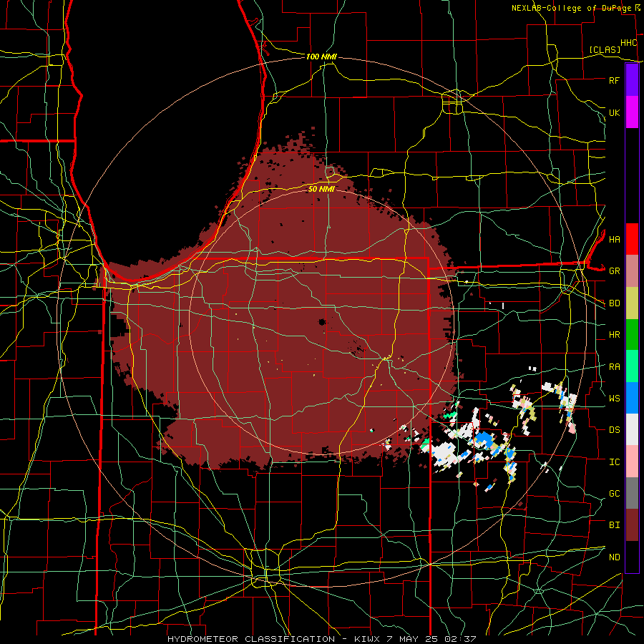Image resolution: width=644 pixels, height=644 pixels.
Task: Click the white DS legend swatch
Action: (632, 429)
